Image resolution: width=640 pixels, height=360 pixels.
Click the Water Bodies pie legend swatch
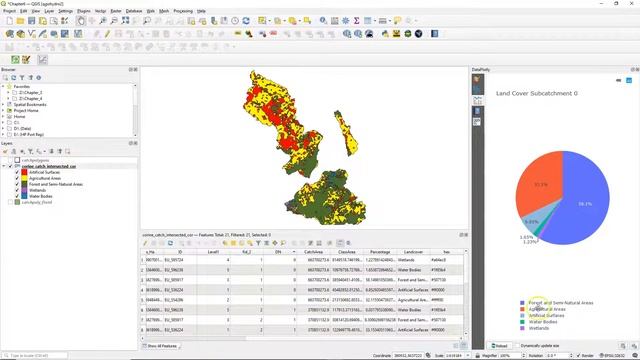522,322
